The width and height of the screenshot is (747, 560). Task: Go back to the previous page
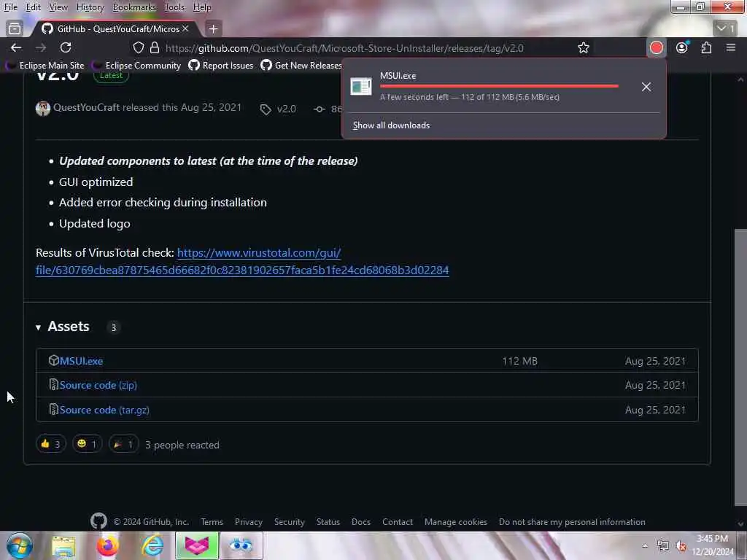pyautogui.click(x=16, y=47)
